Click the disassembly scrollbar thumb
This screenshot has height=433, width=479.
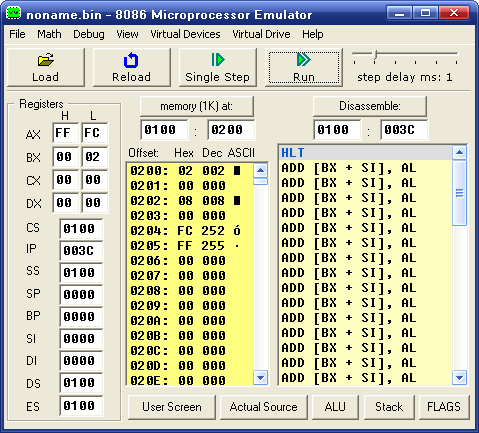click(459, 193)
